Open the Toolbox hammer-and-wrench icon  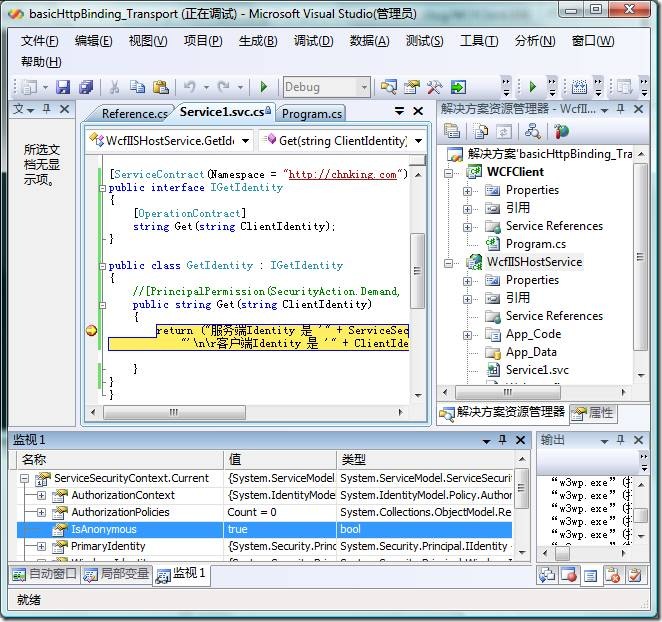pyautogui.click(x=434, y=87)
